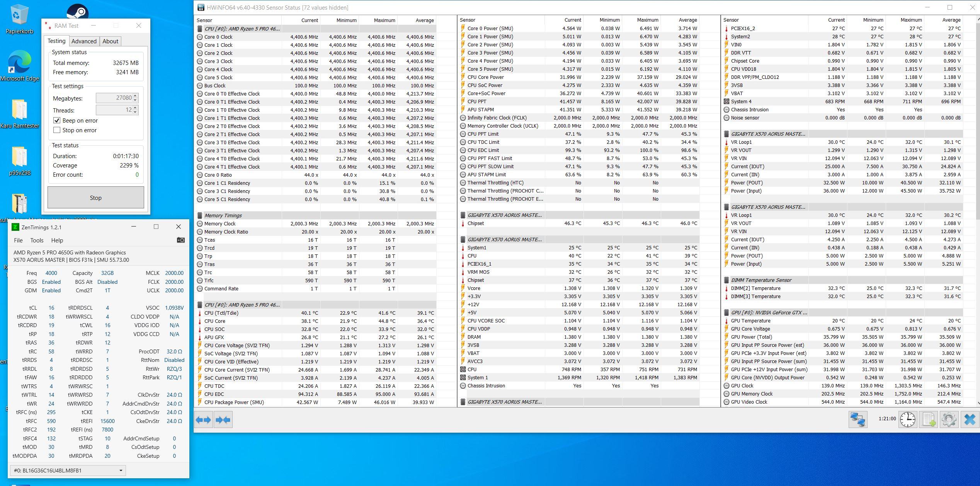Switch to Advanced tab in RAM Test
Screen dimensions: 980x486
tap(84, 41)
